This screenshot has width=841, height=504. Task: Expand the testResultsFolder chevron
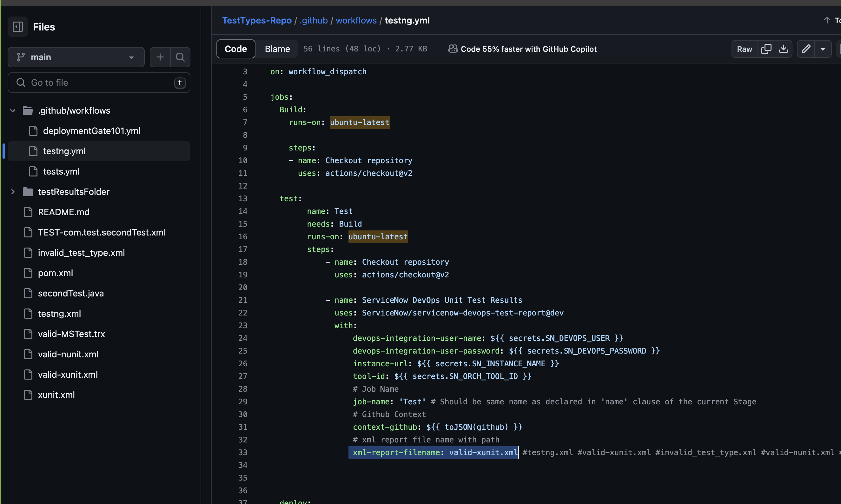(13, 192)
